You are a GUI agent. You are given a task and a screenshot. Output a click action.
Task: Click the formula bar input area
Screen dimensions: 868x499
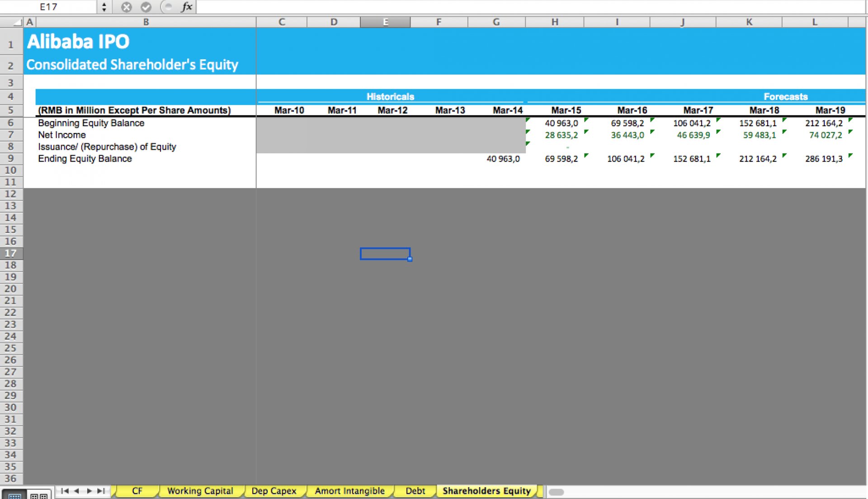(x=531, y=7)
